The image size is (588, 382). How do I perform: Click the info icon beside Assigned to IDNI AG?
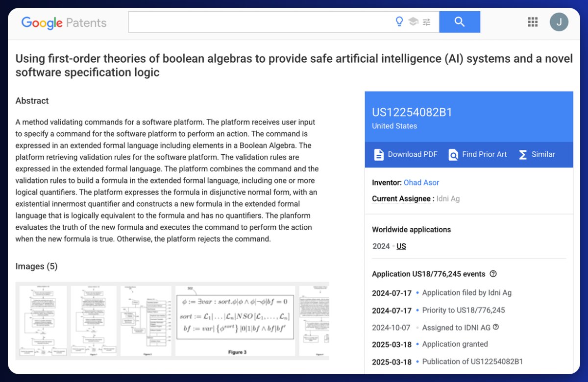[495, 327]
